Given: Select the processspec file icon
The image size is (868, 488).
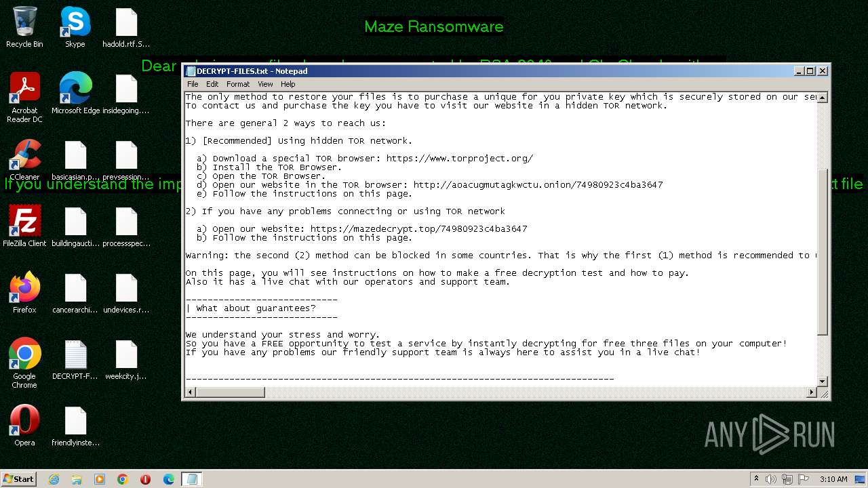Looking at the screenshot, I should 126,226.
